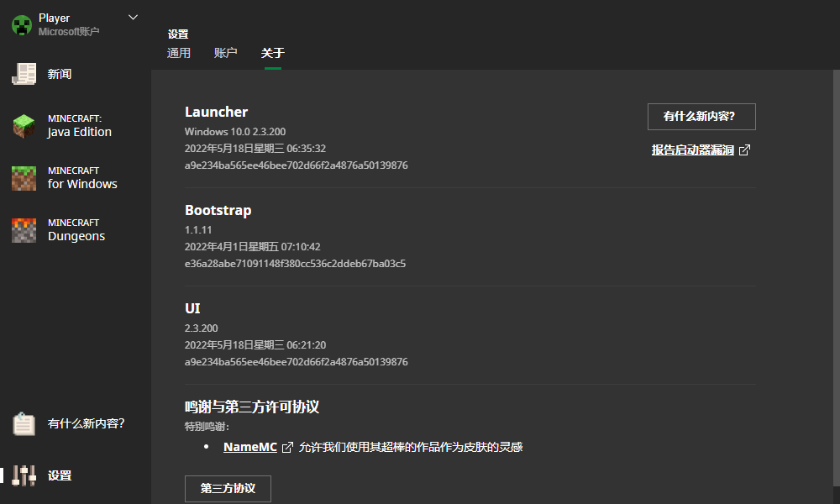Click the text Windows 10.0 2.3.200
The height and width of the screenshot is (504, 840).
[x=235, y=132]
